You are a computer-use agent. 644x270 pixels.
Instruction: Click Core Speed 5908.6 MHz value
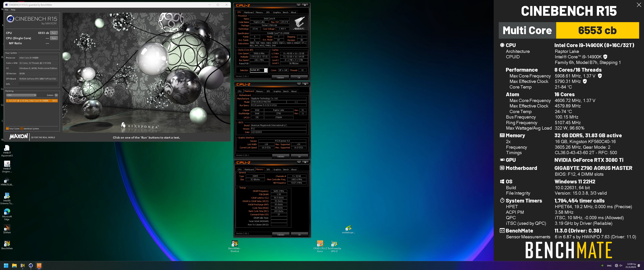[x=259, y=53]
